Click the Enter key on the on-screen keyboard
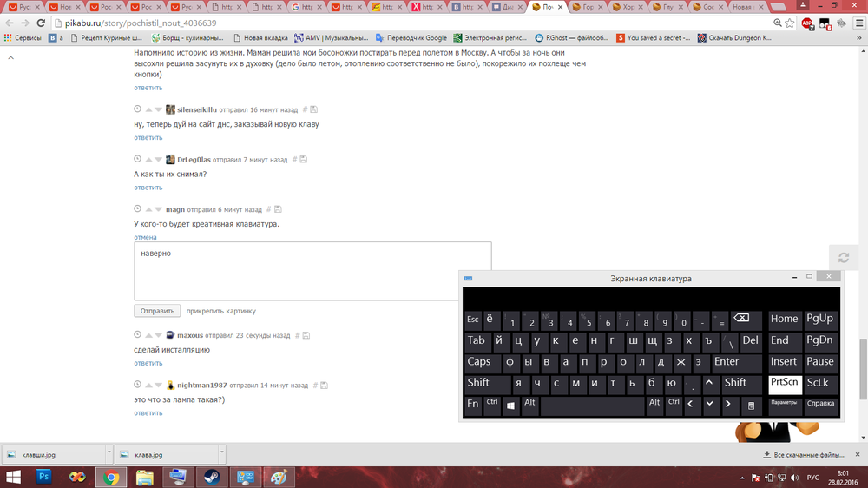This screenshot has height=488, width=868. [736, 362]
